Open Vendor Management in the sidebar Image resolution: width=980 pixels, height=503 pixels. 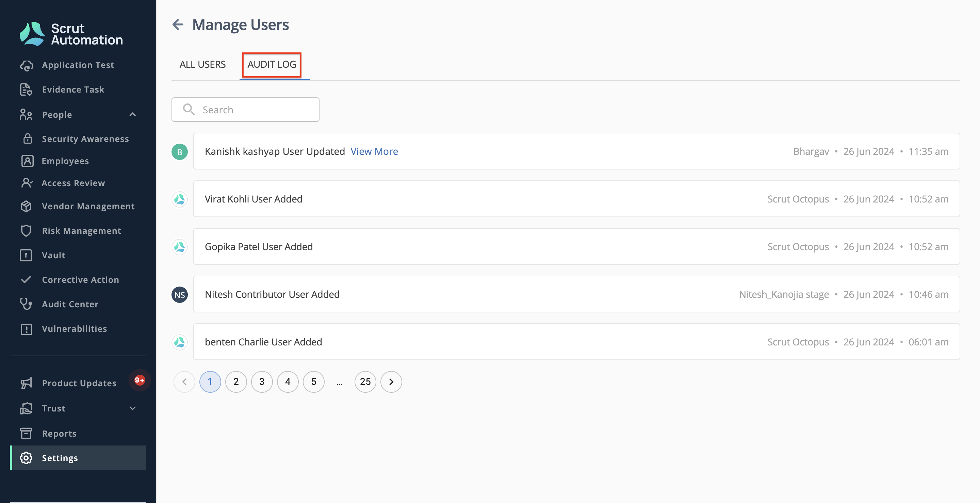[88, 206]
